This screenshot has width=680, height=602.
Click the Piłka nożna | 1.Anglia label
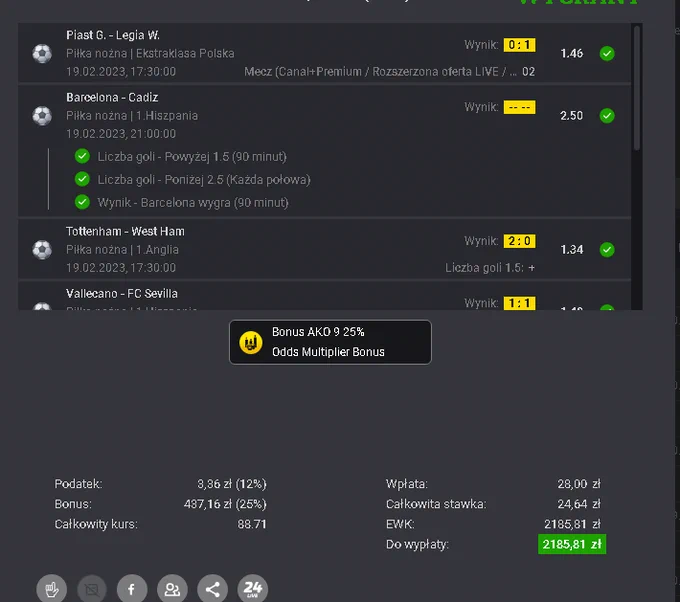click(x=122, y=250)
